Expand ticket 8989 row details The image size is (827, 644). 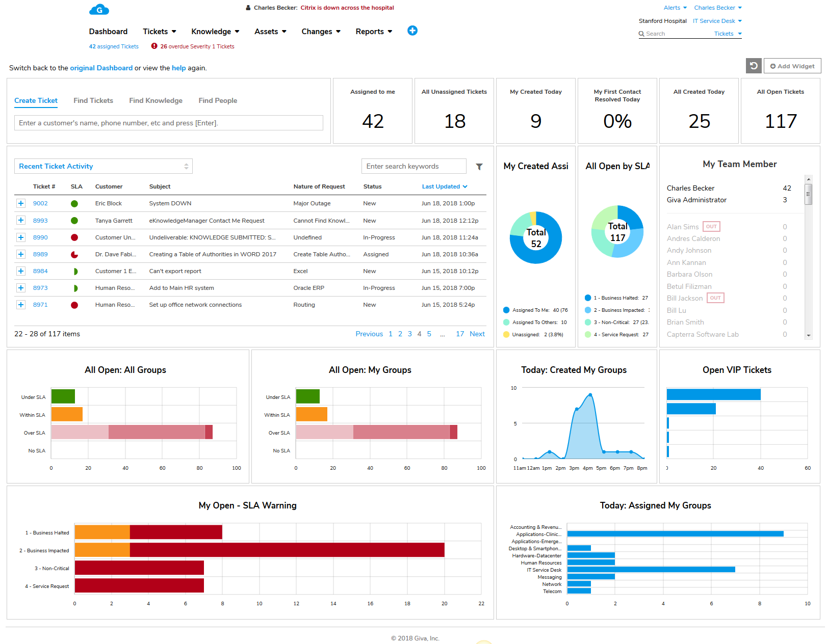pyautogui.click(x=21, y=254)
